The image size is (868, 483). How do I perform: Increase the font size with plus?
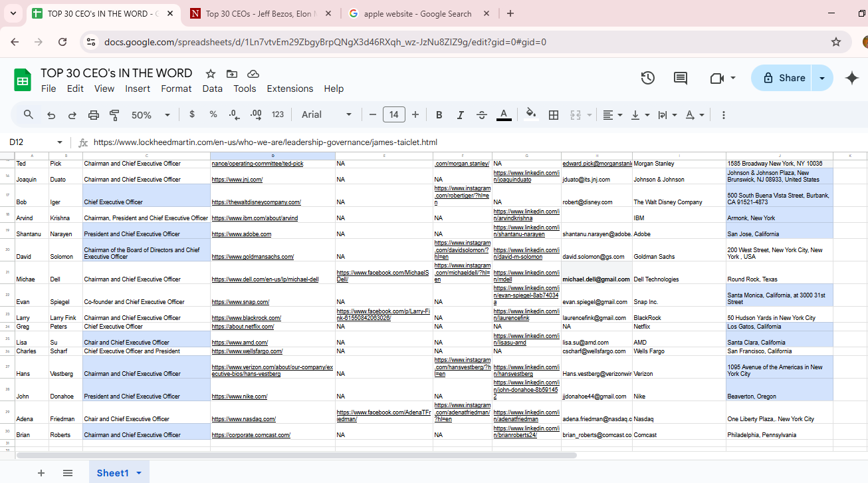415,114
